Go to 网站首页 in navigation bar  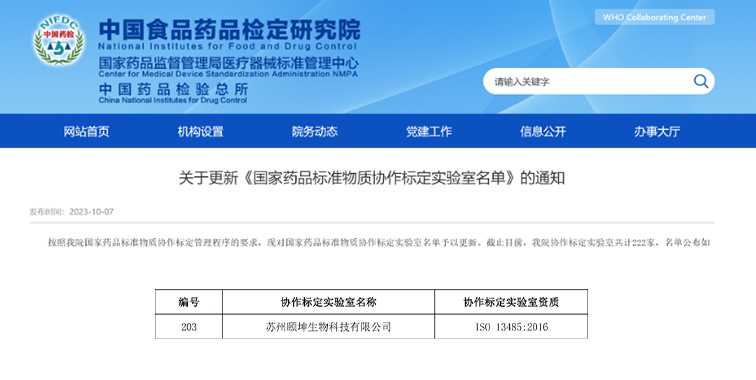coord(86,131)
